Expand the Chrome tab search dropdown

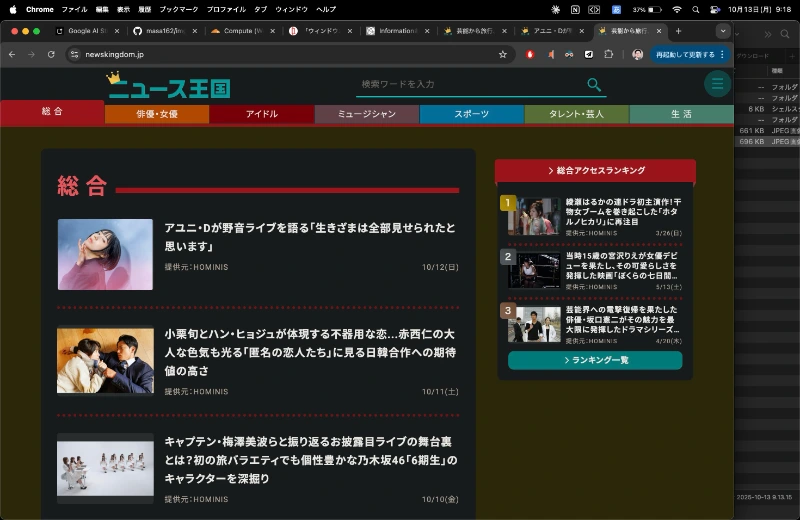click(x=723, y=31)
